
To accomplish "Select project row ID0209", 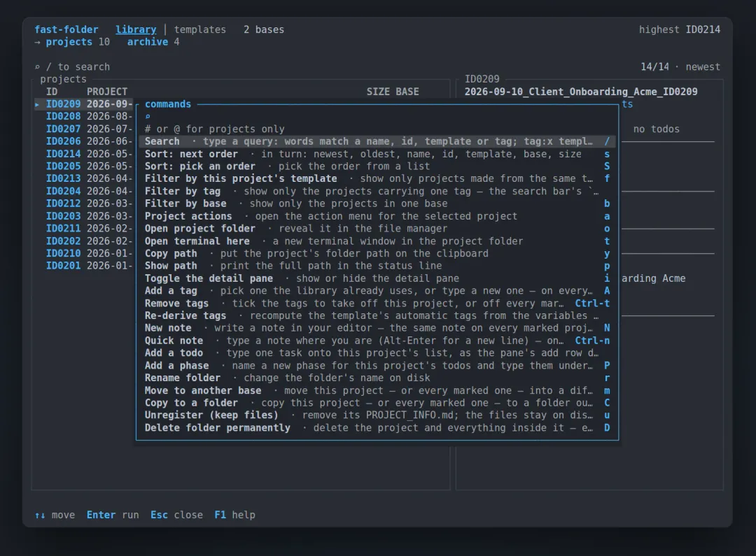I will click(x=84, y=104).
